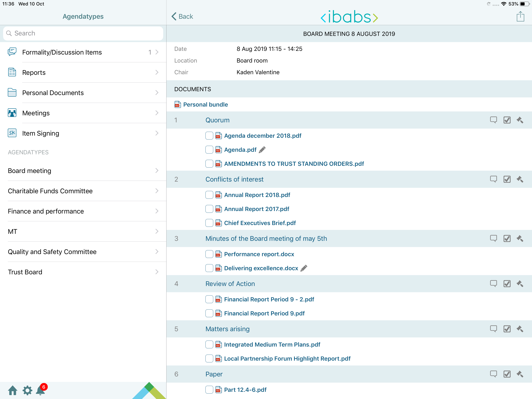532x399 pixels.
Task: Open comment bubble for Quorum item
Action: [x=493, y=120]
